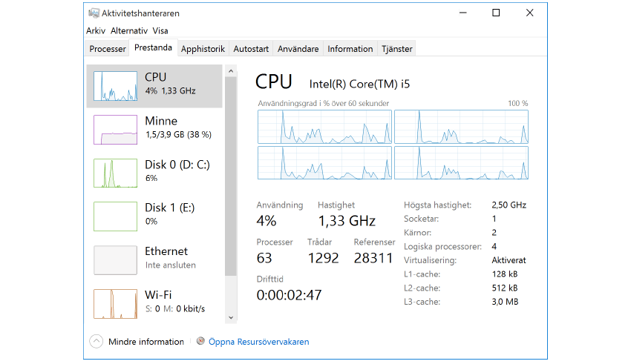The image size is (631, 364).
Task: Switch to the Autostart tab
Action: [x=251, y=49]
